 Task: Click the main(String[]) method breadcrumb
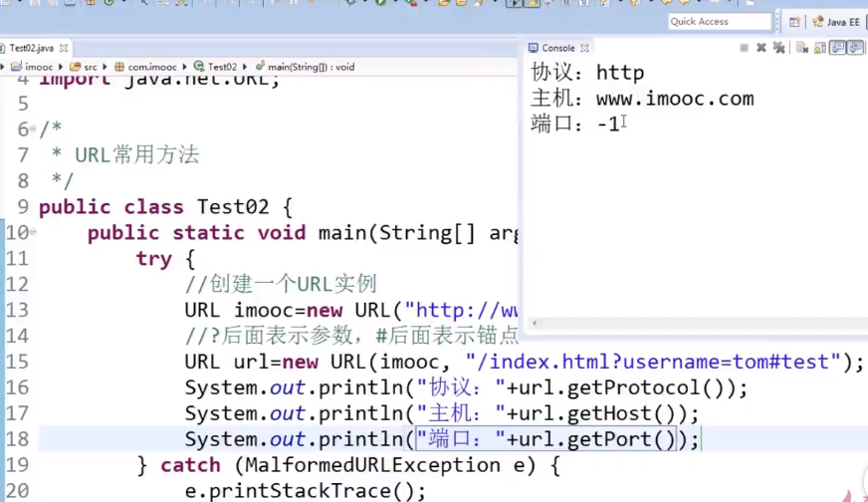tap(309, 67)
